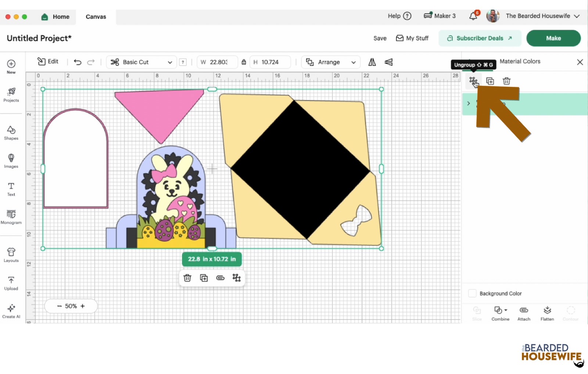Open the Basic Cut operation dropdown
The width and height of the screenshot is (588, 374).
point(141,62)
